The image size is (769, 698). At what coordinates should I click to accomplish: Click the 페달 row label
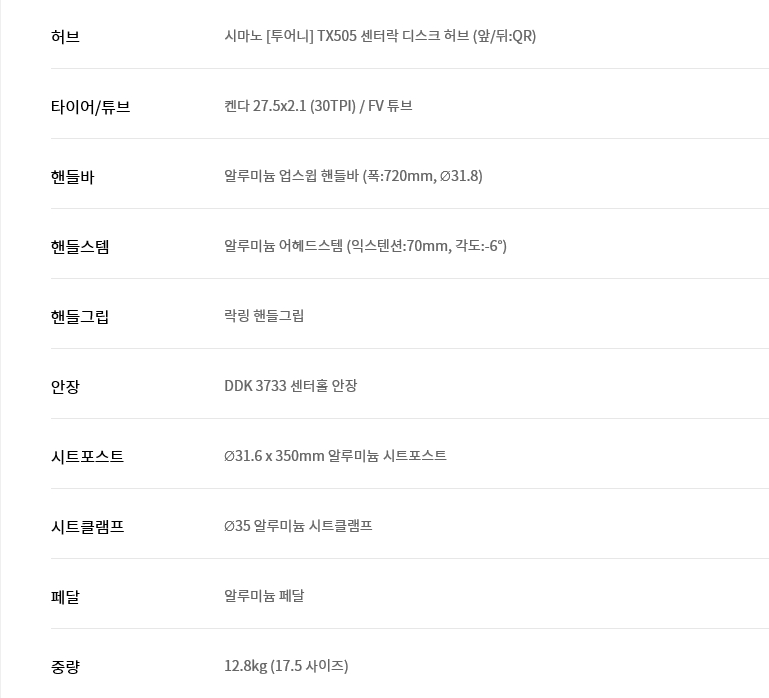click(x=65, y=597)
